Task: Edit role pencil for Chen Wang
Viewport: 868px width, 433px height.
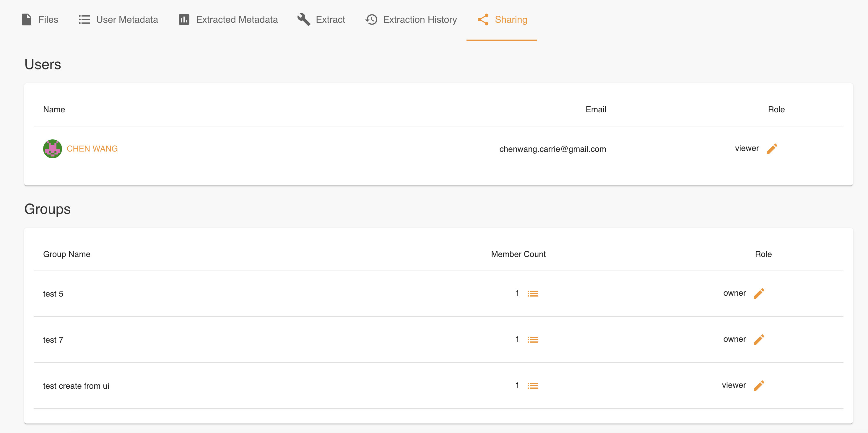Action: [772, 149]
